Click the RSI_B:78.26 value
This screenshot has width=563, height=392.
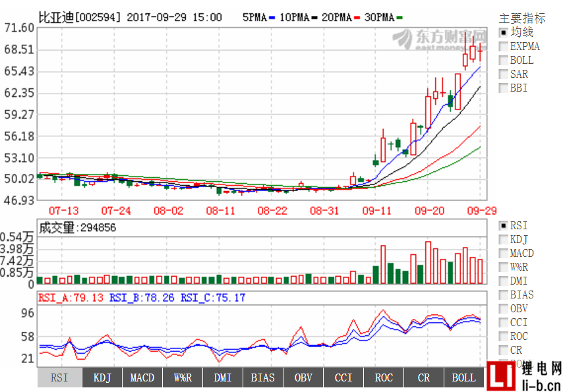[x=142, y=298]
